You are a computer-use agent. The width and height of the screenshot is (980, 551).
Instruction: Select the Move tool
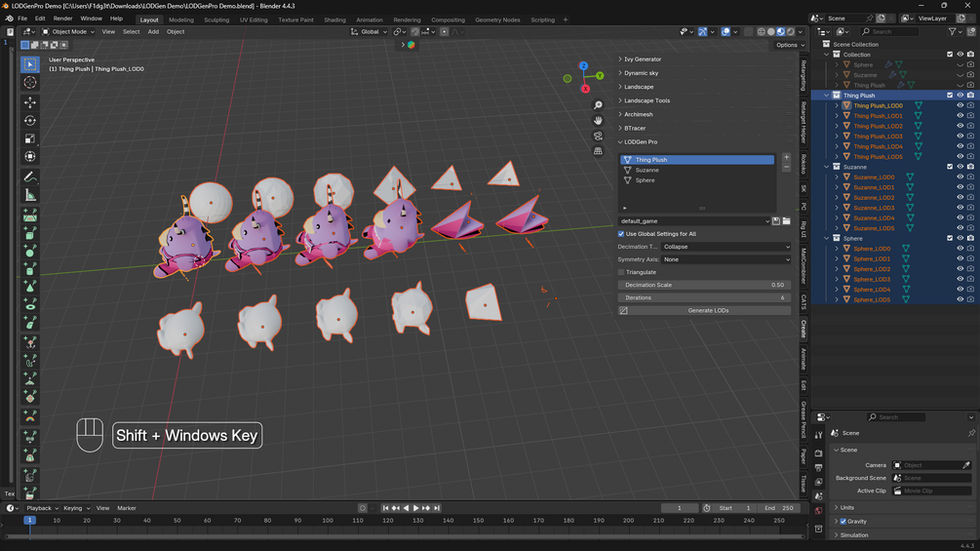pyautogui.click(x=30, y=101)
